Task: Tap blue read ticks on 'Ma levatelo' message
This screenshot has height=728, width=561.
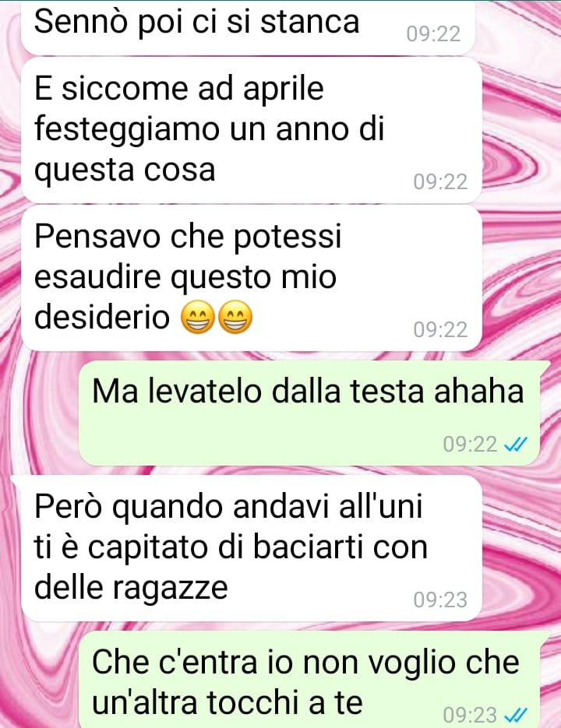Action: (x=516, y=445)
